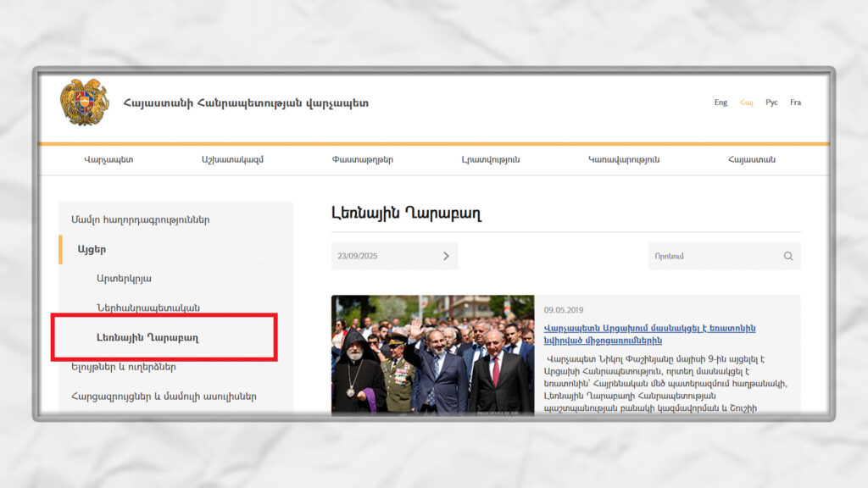Open the Փաստաթղթեր menu
The height and width of the screenshot is (488, 868).
tap(363, 160)
